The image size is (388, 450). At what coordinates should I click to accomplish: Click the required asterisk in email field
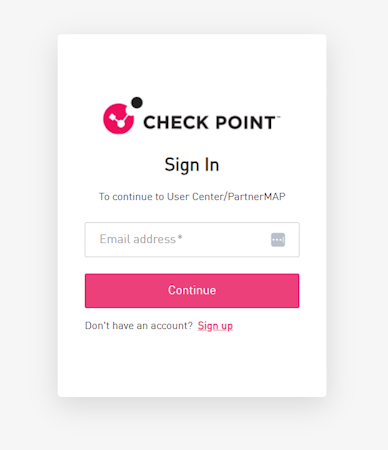[180, 237]
